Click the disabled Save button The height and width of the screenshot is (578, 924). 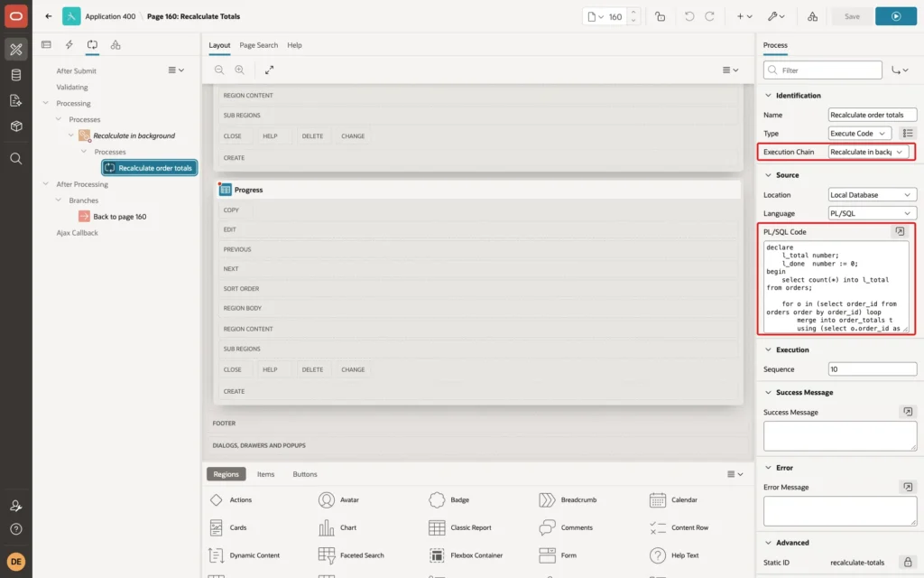coord(852,16)
